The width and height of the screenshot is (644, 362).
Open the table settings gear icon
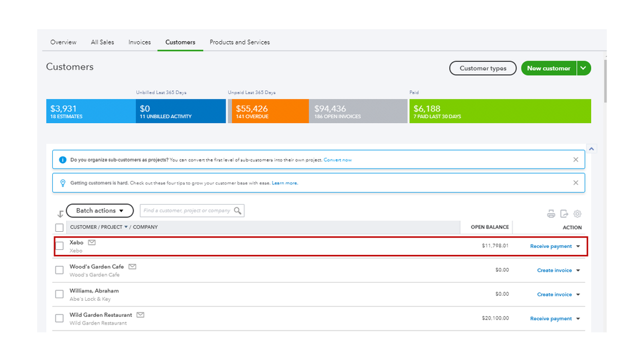coord(578,214)
